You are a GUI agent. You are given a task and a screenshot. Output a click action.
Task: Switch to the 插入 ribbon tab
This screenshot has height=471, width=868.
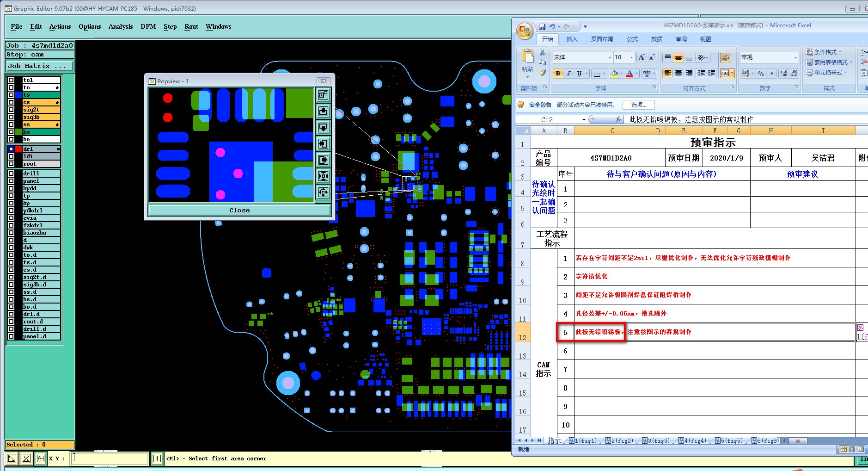572,39
